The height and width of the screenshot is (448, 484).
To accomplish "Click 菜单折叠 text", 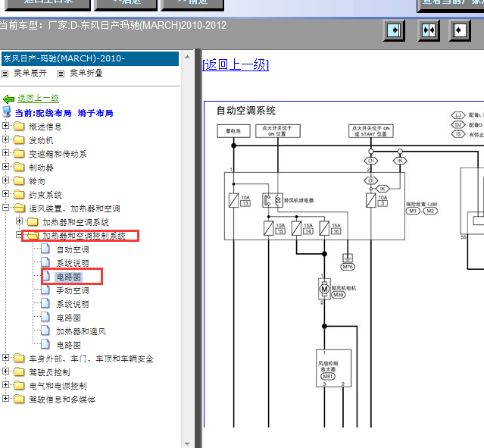I will [x=86, y=74].
